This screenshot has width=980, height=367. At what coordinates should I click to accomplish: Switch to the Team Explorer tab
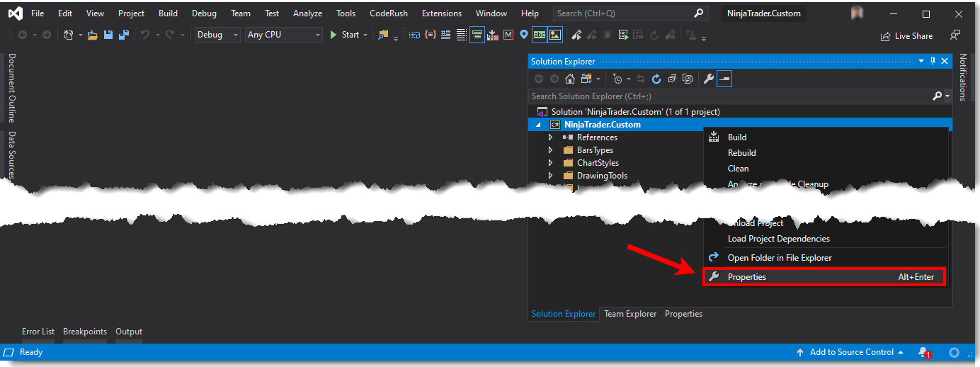pyautogui.click(x=629, y=314)
